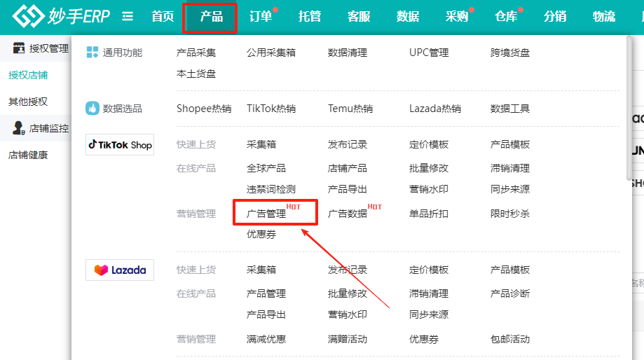The image size is (644, 360).
Task: Open TikTok Shop 定价模板
Action: tap(429, 144)
